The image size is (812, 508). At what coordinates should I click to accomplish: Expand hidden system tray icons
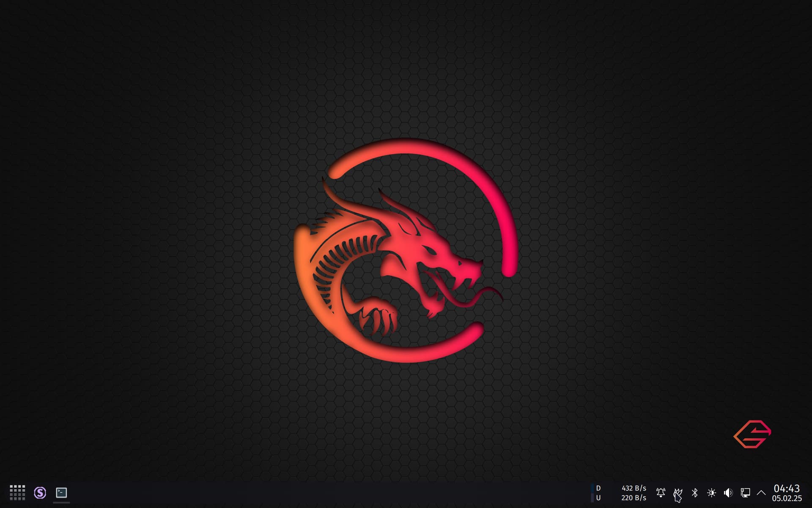point(761,492)
